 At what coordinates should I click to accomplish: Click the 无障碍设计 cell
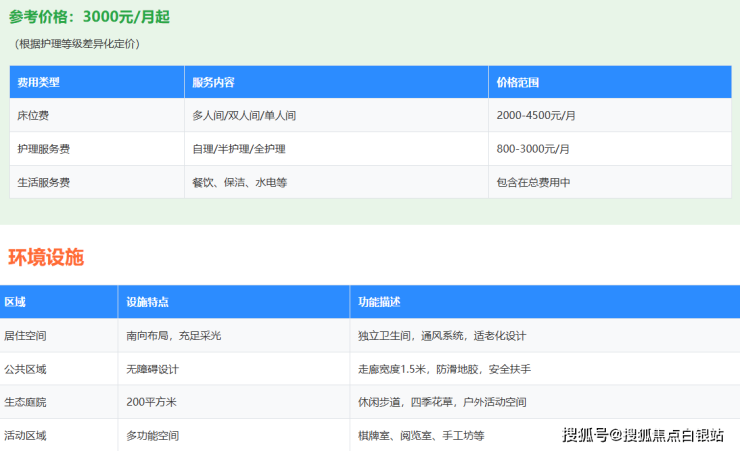pyautogui.click(x=152, y=369)
